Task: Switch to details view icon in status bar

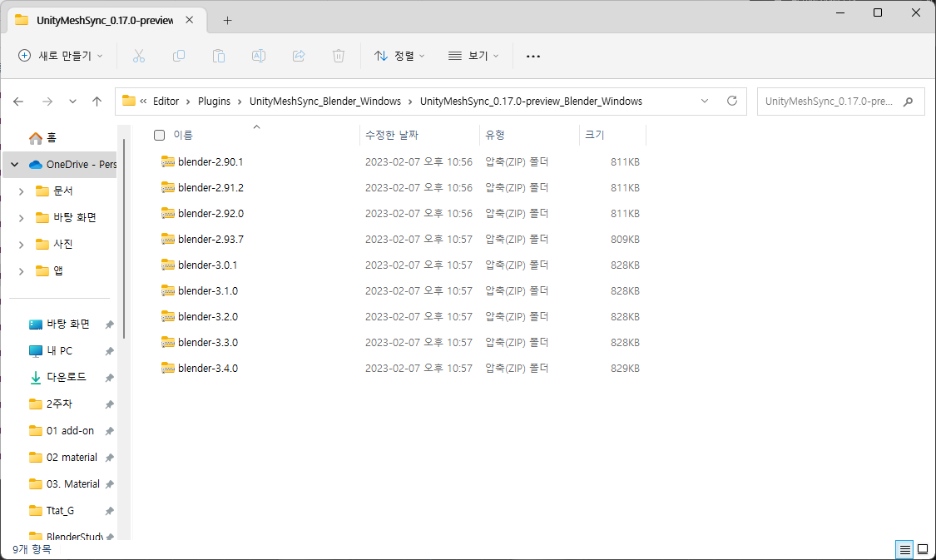Action: pyautogui.click(x=904, y=549)
